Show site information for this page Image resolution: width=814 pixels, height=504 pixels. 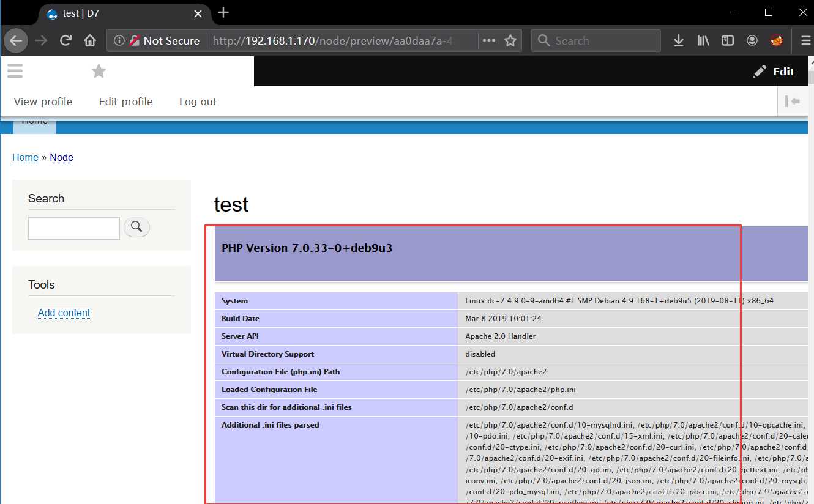tap(119, 41)
